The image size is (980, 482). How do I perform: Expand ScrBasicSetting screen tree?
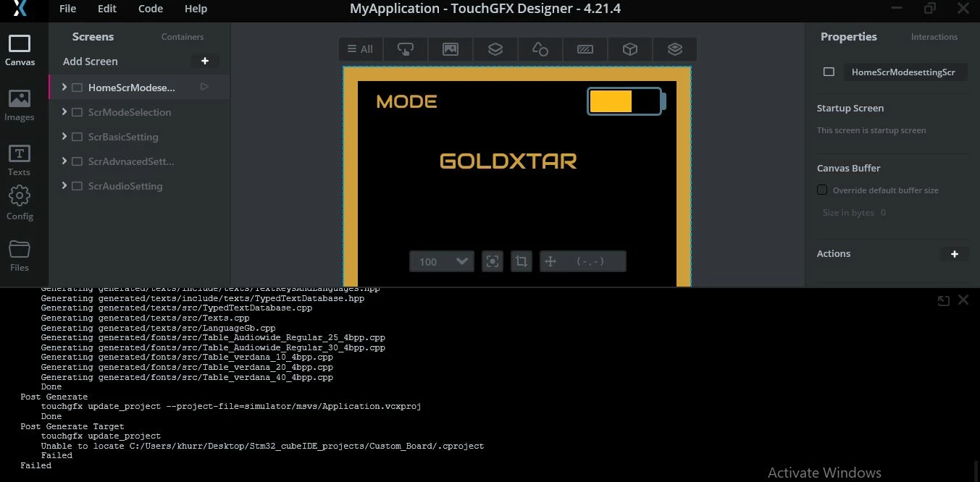[64, 136]
